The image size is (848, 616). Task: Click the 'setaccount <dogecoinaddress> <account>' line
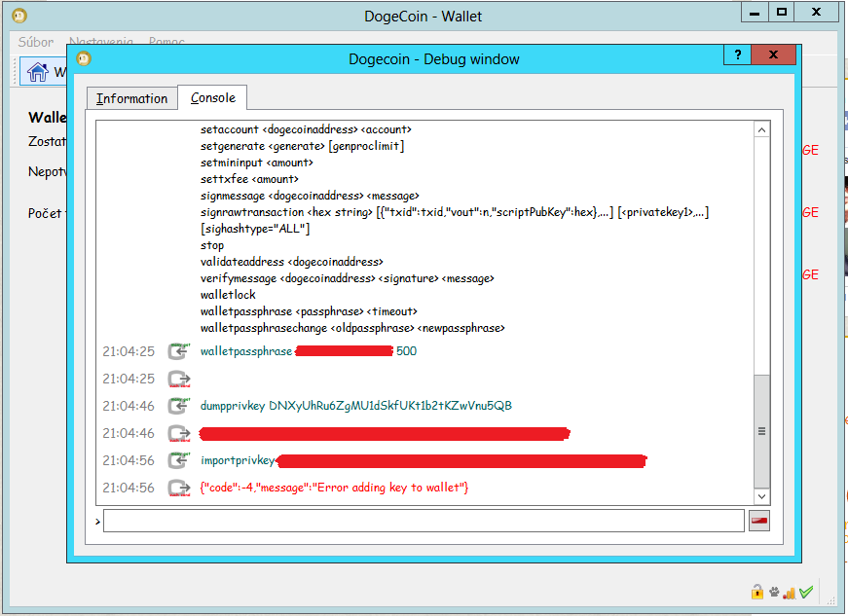click(306, 129)
